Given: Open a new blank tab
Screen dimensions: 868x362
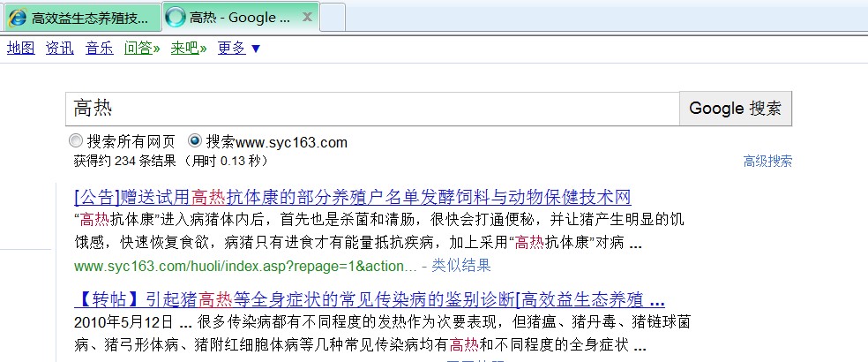Looking at the screenshot, I should 332,17.
